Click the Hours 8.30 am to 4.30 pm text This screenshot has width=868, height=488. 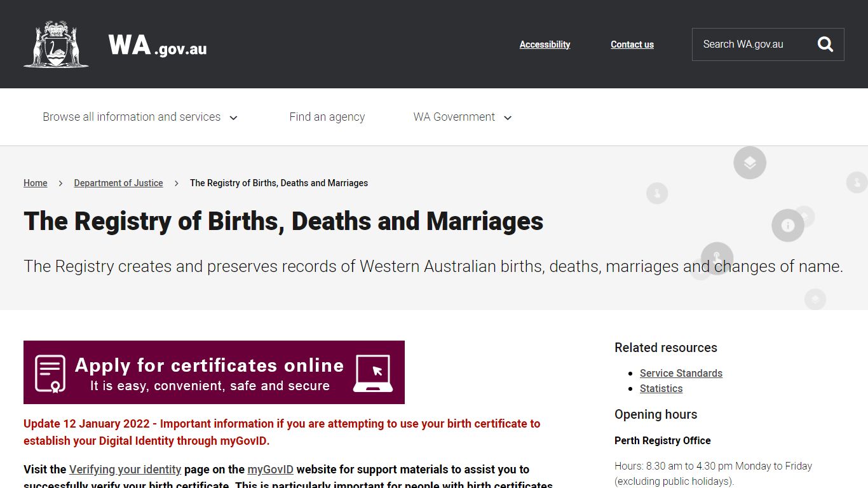713,473
